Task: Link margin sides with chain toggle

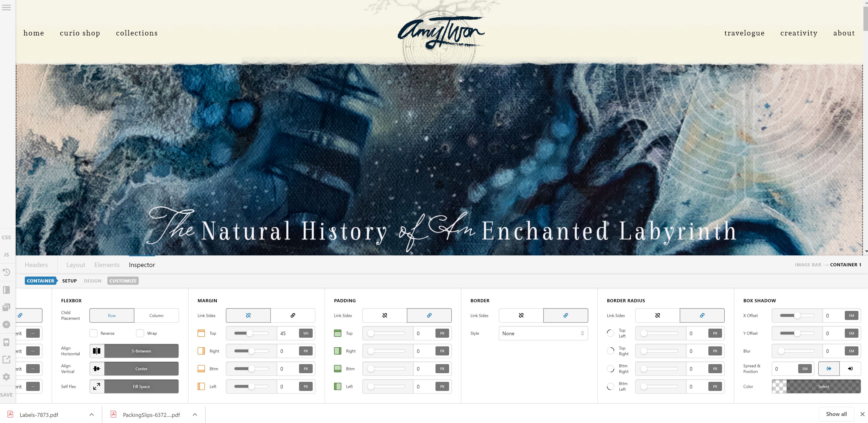Action: (x=292, y=315)
